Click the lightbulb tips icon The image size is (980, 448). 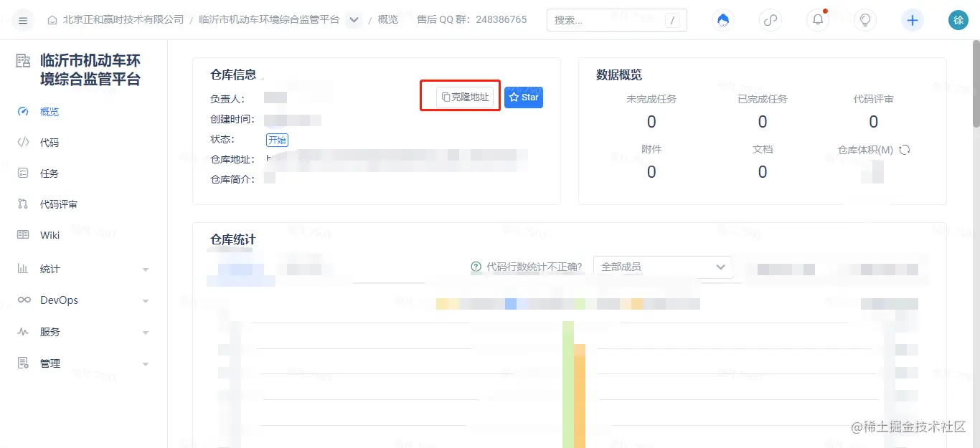[x=865, y=20]
